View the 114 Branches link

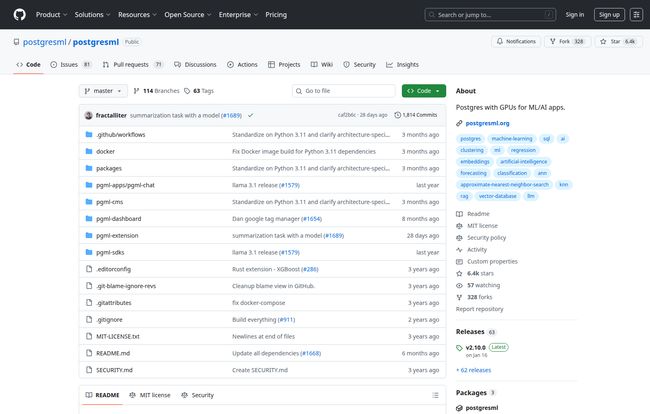[156, 91]
